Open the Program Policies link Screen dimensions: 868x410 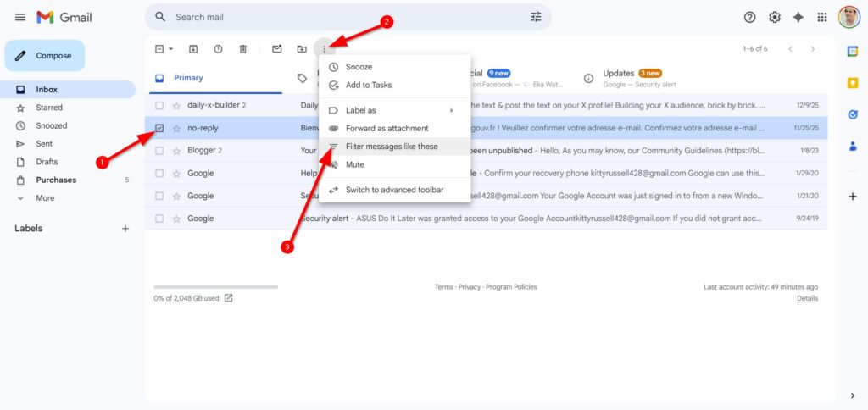511,287
